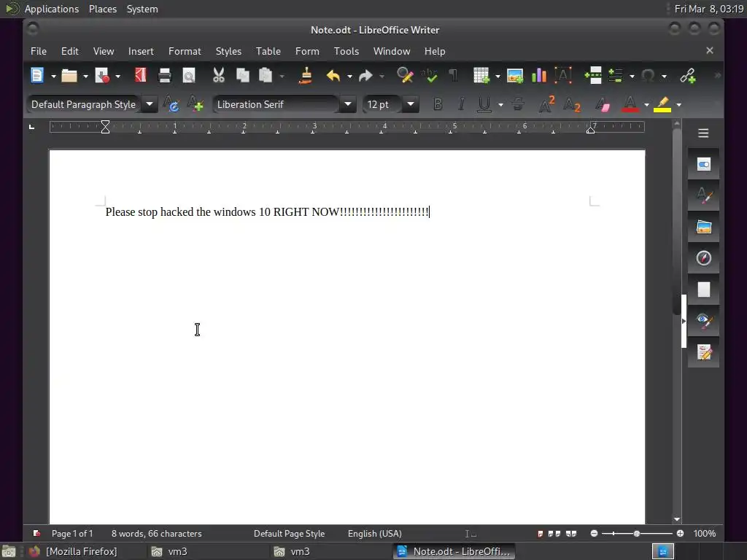The width and height of the screenshot is (747, 560).
Task: Open the Insert menu
Action: 141,51
